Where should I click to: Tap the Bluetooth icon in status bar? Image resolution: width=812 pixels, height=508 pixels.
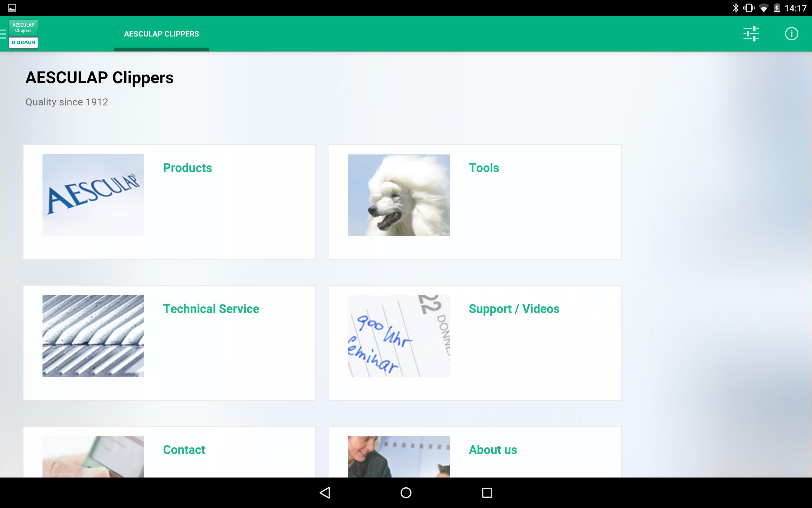pos(735,8)
